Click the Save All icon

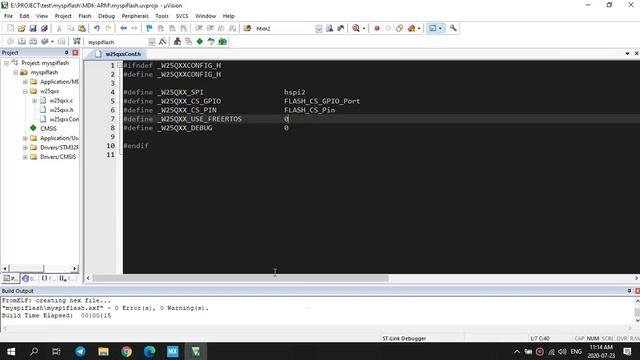point(44,28)
